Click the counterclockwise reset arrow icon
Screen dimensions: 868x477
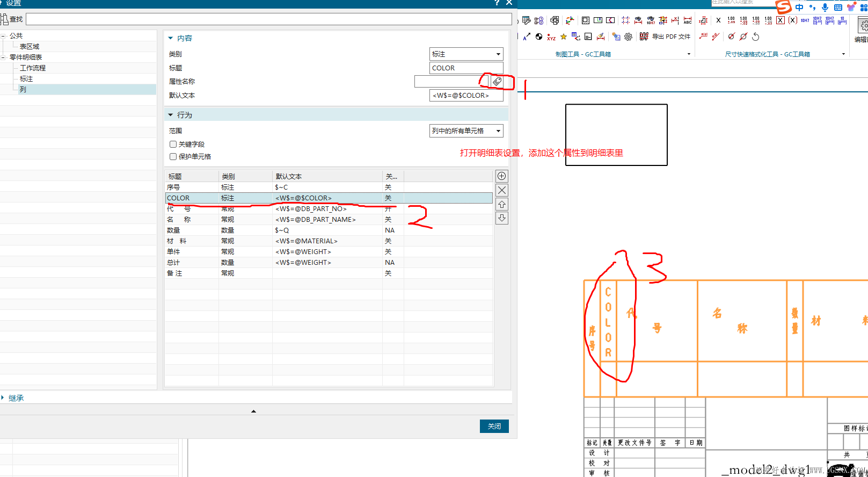coord(756,37)
